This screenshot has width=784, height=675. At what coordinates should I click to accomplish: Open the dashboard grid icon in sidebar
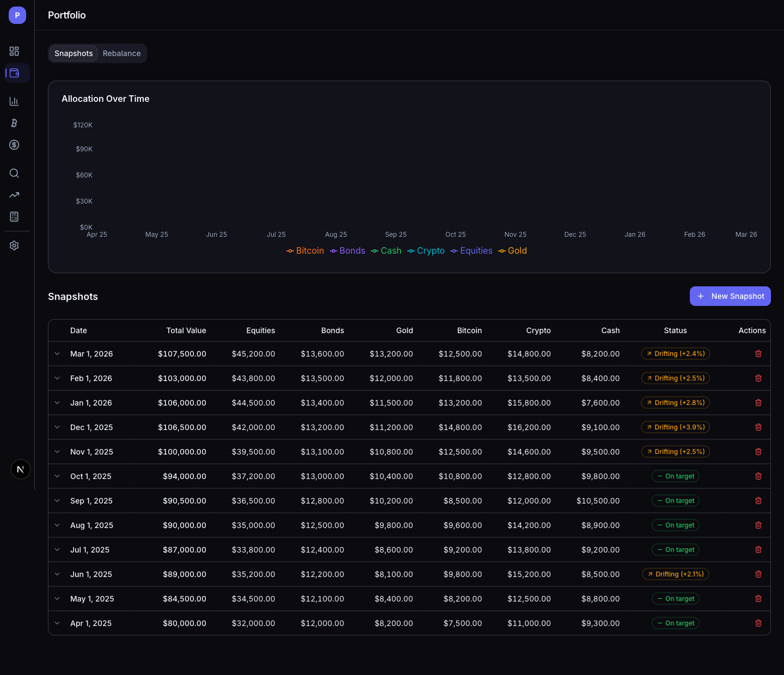(14, 51)
